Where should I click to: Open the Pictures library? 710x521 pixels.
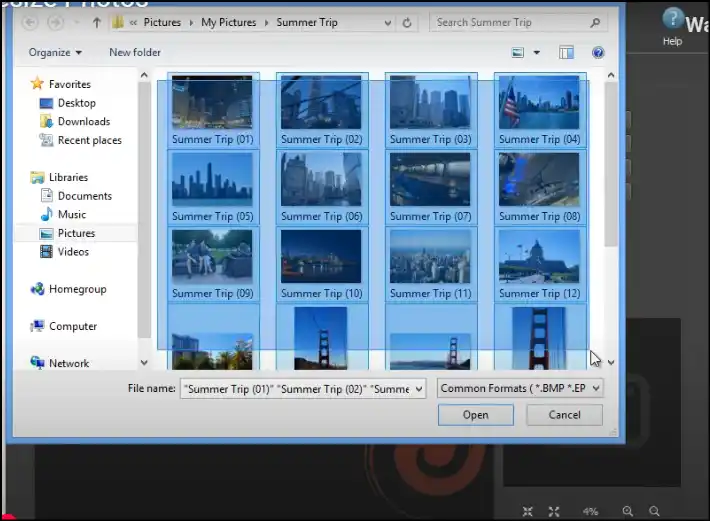67,233
